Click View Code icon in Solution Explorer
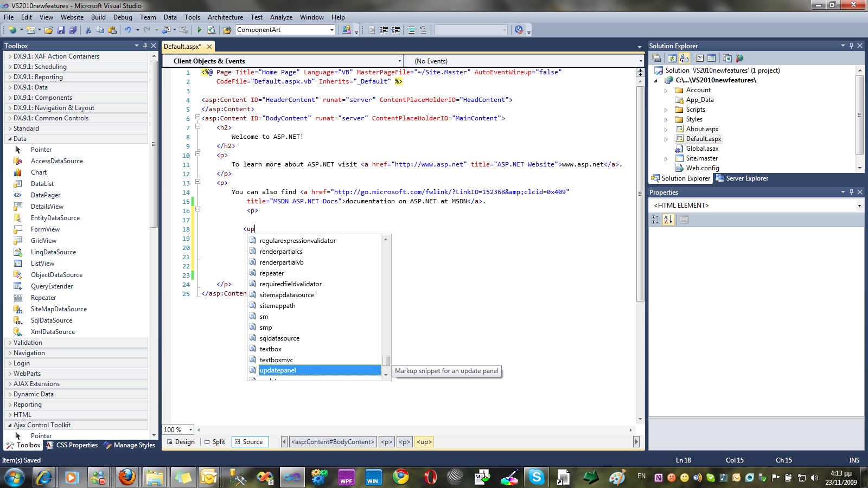868x488 pixels. pyautogui.click(x=700, y=58)
